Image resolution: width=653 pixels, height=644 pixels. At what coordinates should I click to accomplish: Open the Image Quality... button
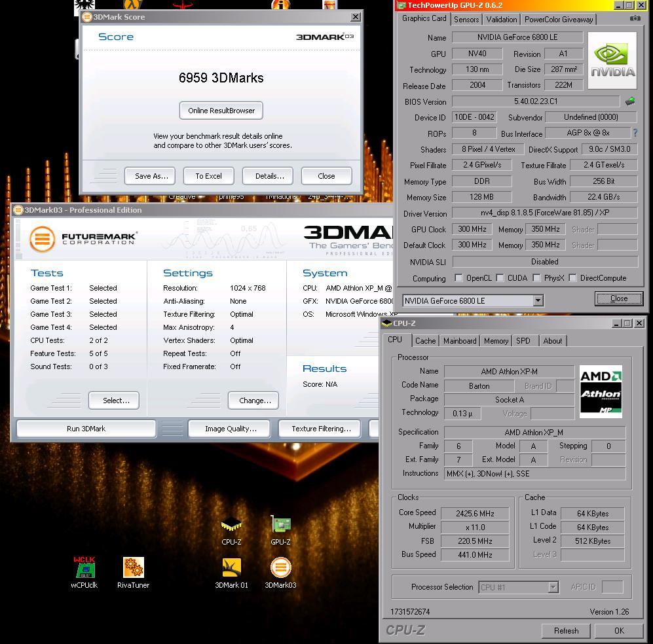point(229,429)
